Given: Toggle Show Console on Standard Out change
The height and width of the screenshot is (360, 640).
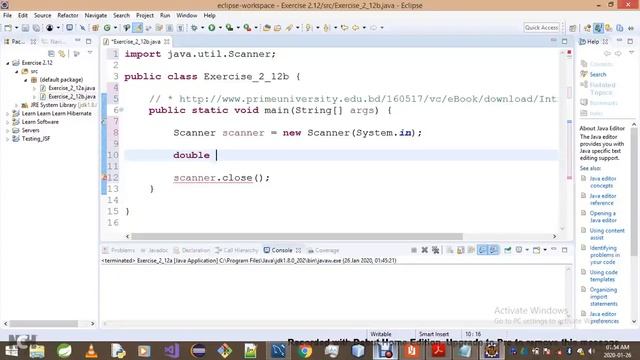Looking at the screenshot, I should tap(482, 250).
